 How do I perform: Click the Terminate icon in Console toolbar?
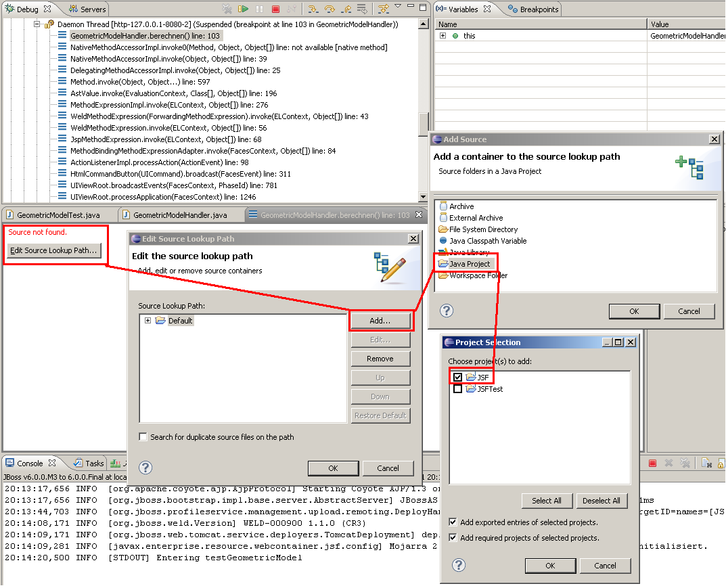point(652,463)
